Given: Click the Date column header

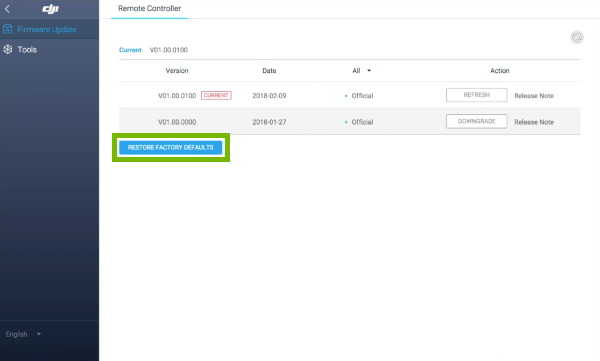Looking at the screenshot, I should coord(269,70).
